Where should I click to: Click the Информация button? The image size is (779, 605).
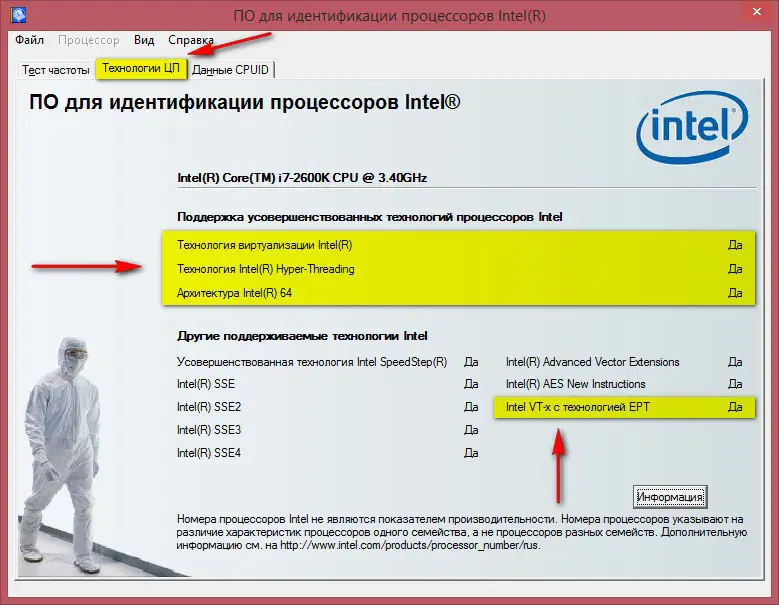[670, 497]
